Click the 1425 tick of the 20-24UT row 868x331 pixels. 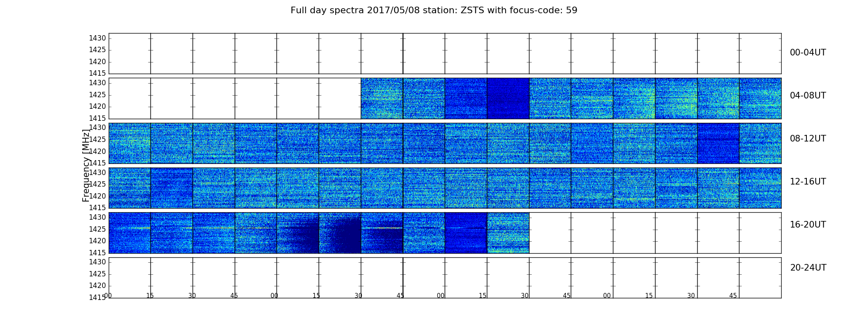click(98, 274)
